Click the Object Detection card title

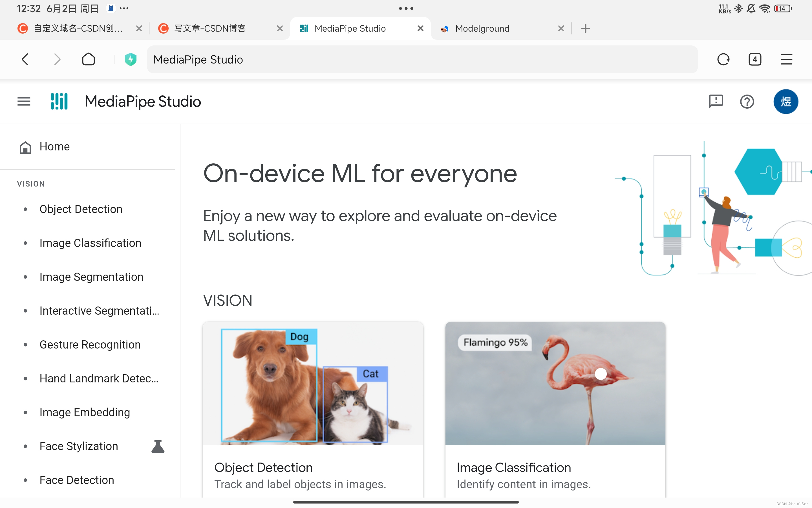click(x=263, y=468)
